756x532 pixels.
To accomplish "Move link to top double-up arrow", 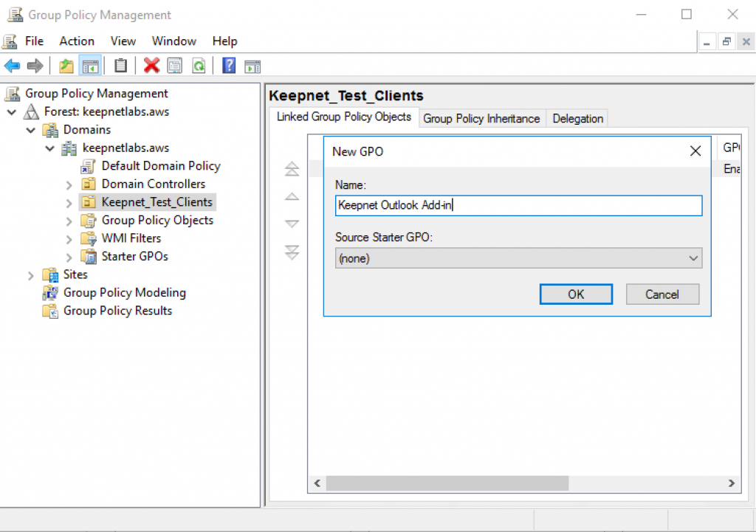I will [x=292, y=169].
